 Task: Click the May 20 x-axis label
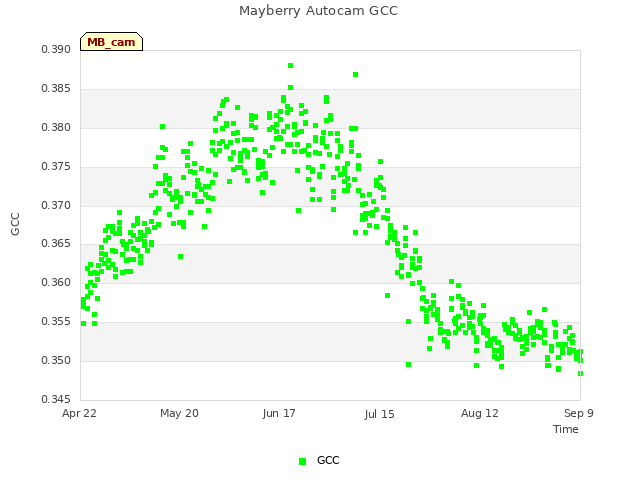pyautogui.click(x=179, y=413)
